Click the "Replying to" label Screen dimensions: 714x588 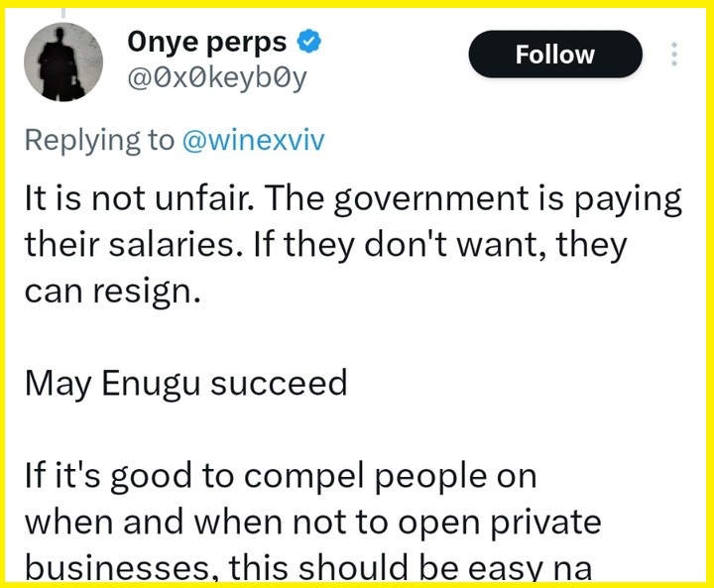98,140
